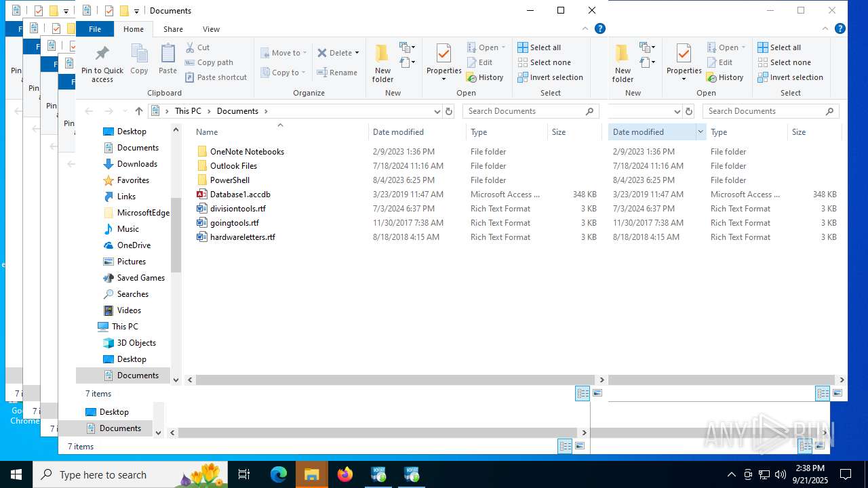Screen dimensions: 868x488
Task: Click Select none in front window
Action: 544,62
